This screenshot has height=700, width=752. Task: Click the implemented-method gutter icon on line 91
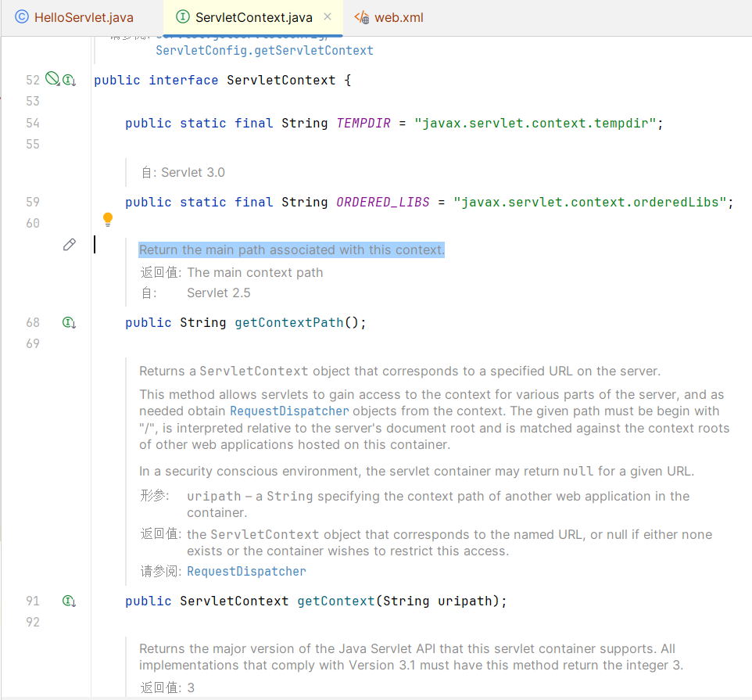click(x=69, y=601)
